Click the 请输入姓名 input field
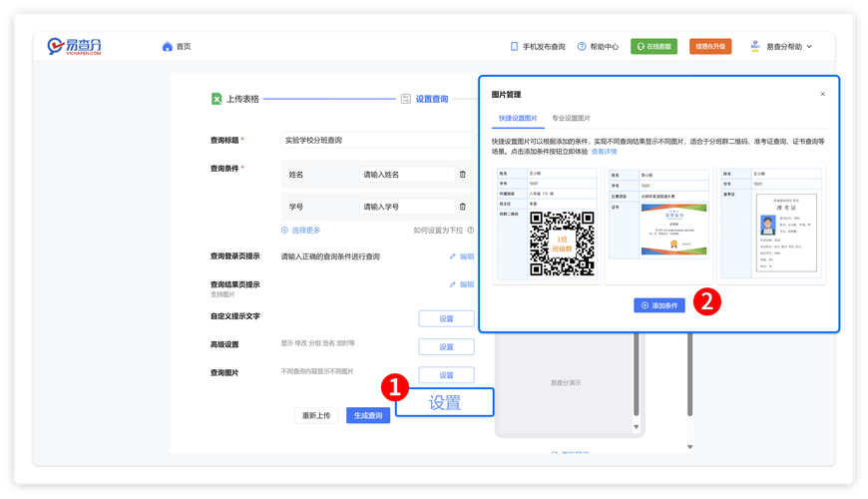 coord(407,175)
